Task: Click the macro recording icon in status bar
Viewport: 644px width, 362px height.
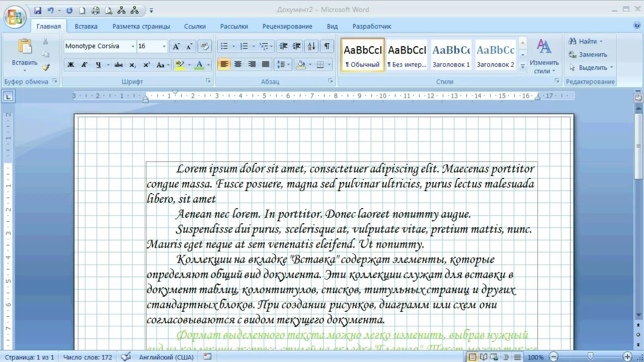Action: (207, 357)
